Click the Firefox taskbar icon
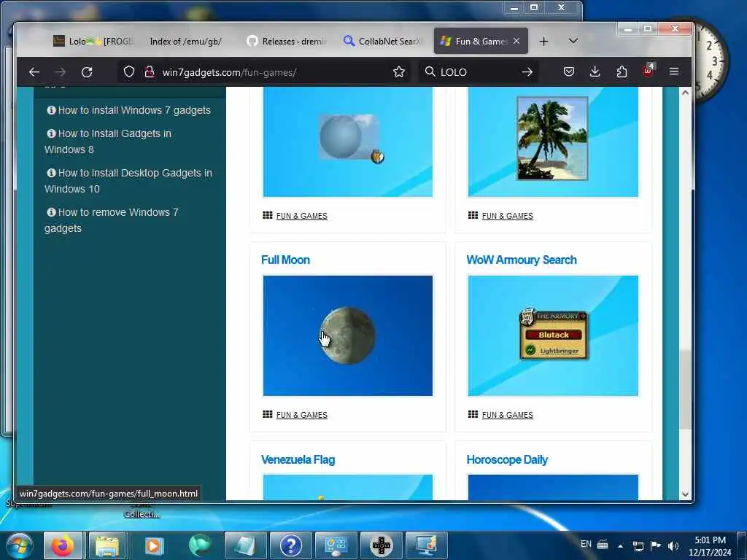The width and height of the screenshot is (747, 560). [63, 545]
